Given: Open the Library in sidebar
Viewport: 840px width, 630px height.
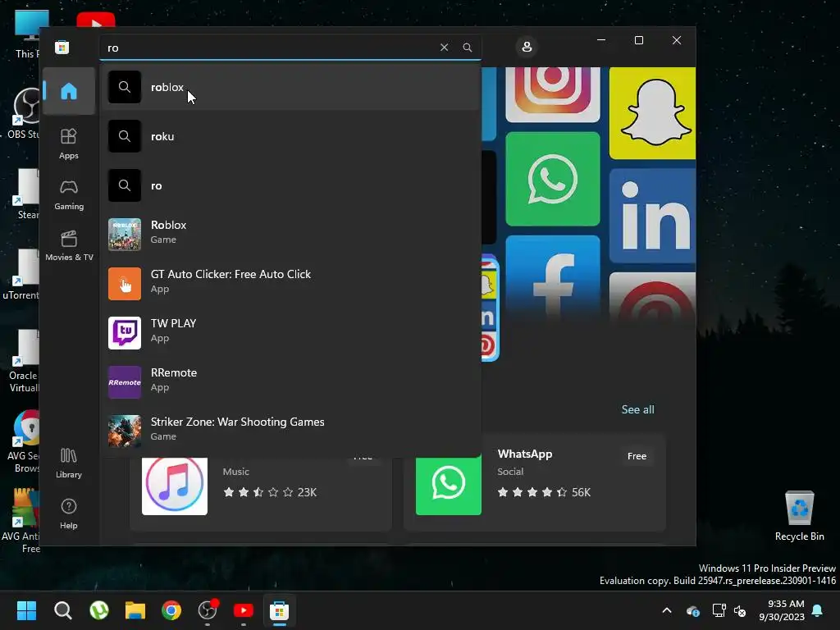Looking at the screenshot, I should 69,463.
